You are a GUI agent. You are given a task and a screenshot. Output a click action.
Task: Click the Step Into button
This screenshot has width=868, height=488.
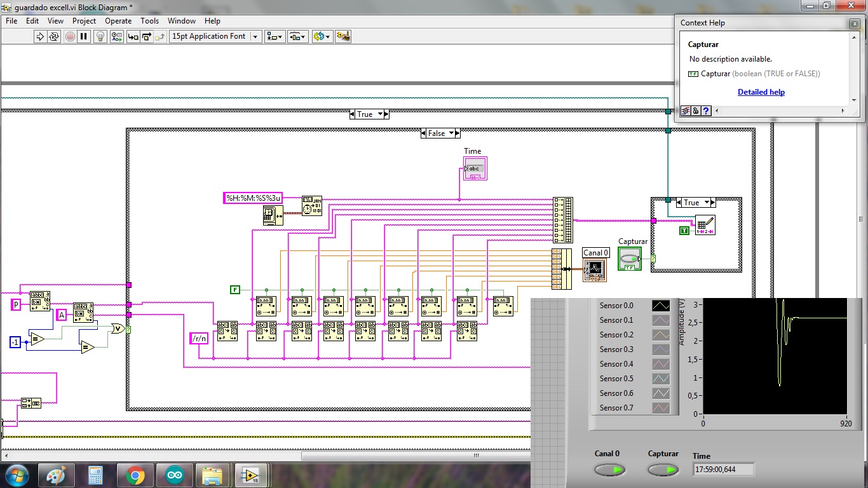pos(133,37)
